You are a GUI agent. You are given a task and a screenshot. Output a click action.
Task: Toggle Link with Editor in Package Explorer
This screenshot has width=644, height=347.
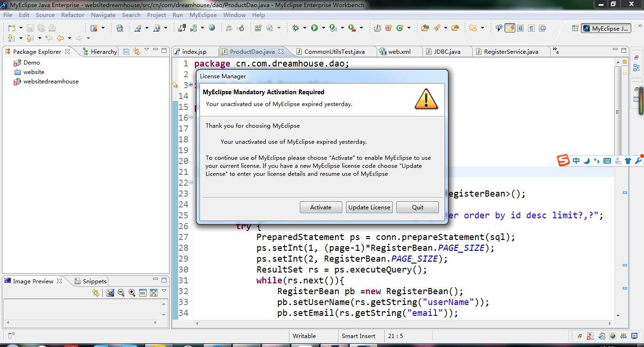click(137, 51)
